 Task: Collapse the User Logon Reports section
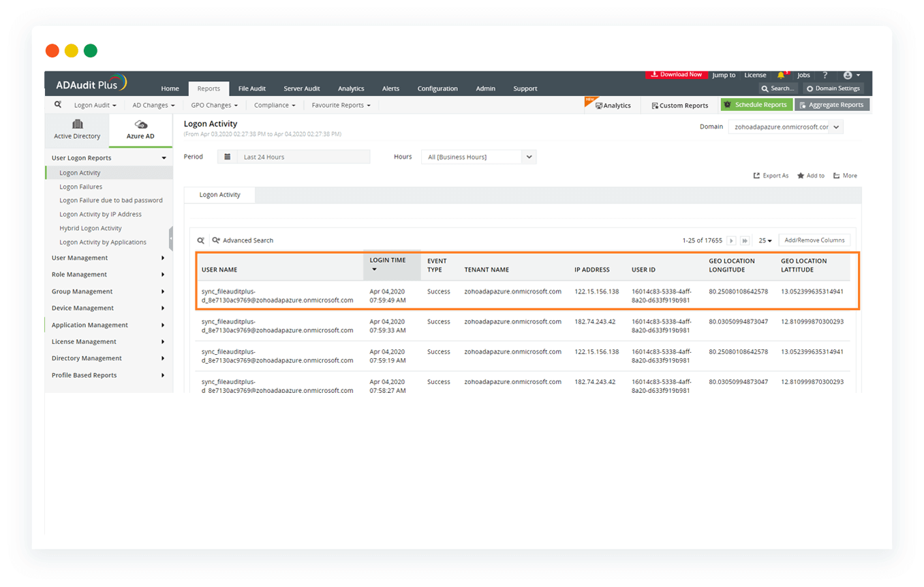pos(108,158)
